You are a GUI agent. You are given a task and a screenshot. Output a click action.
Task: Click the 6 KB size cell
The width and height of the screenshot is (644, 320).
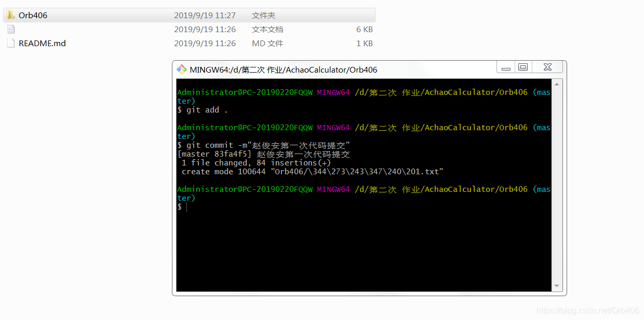365,30
